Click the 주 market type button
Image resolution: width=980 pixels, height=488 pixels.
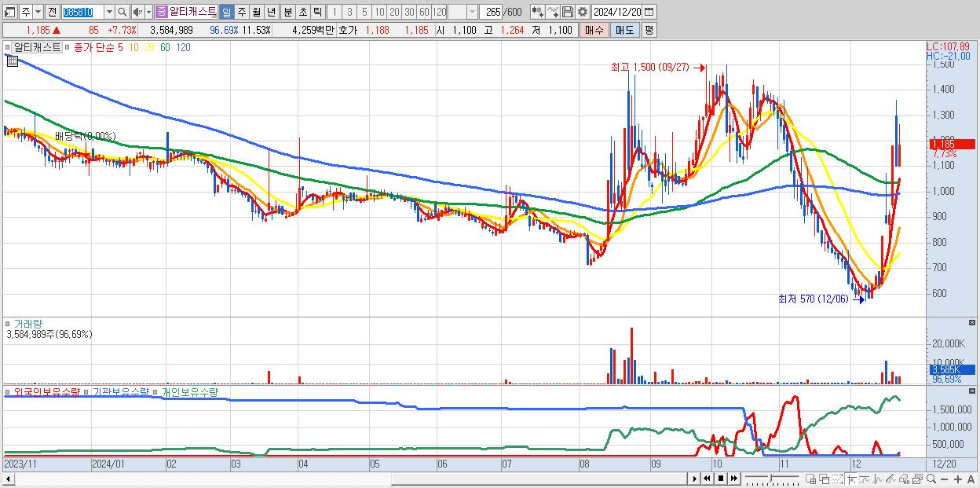click(x=26, y=12)
